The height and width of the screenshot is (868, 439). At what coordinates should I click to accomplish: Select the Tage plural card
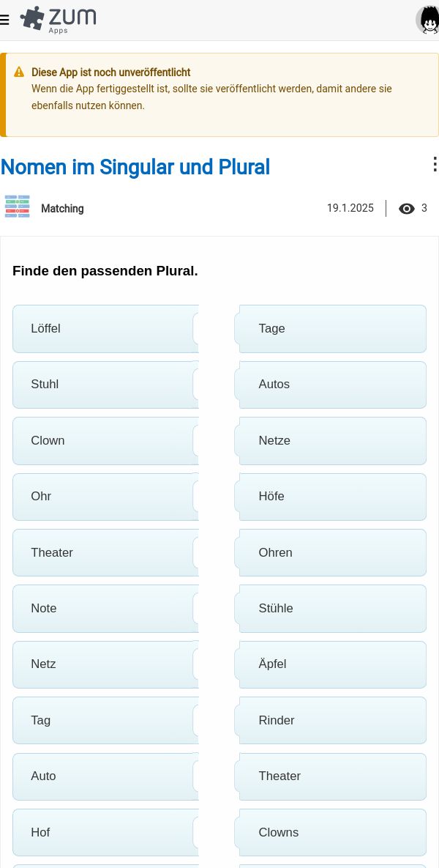point(330,329)
